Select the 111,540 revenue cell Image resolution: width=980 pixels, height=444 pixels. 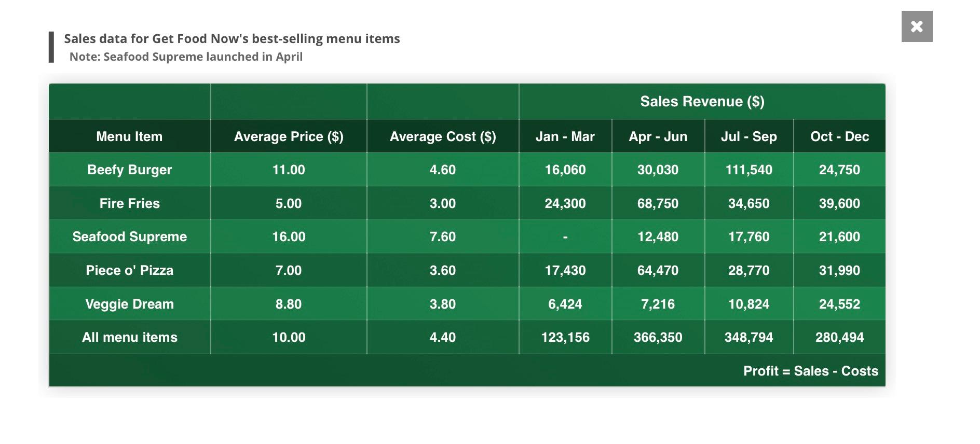pyautogui.click(x=749, y=170)
